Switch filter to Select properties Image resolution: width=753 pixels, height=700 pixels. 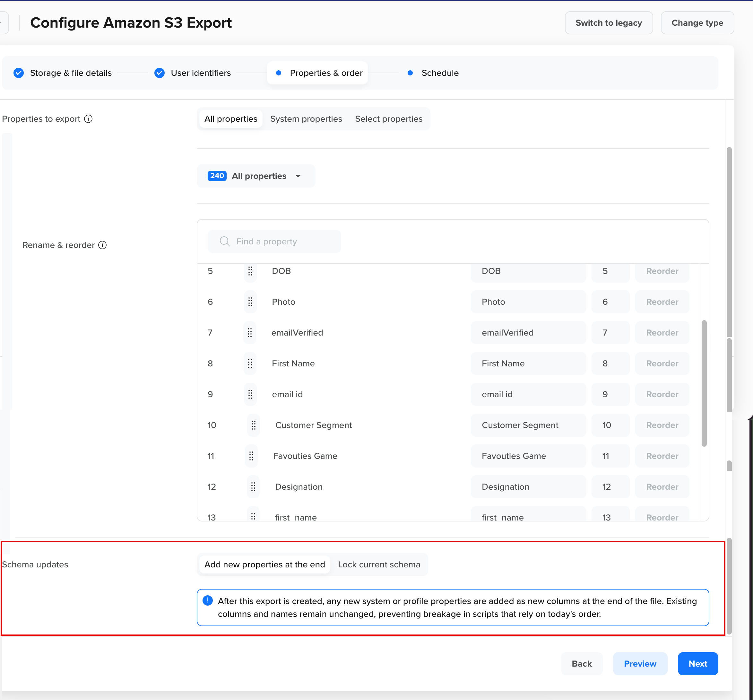(388, 118)
